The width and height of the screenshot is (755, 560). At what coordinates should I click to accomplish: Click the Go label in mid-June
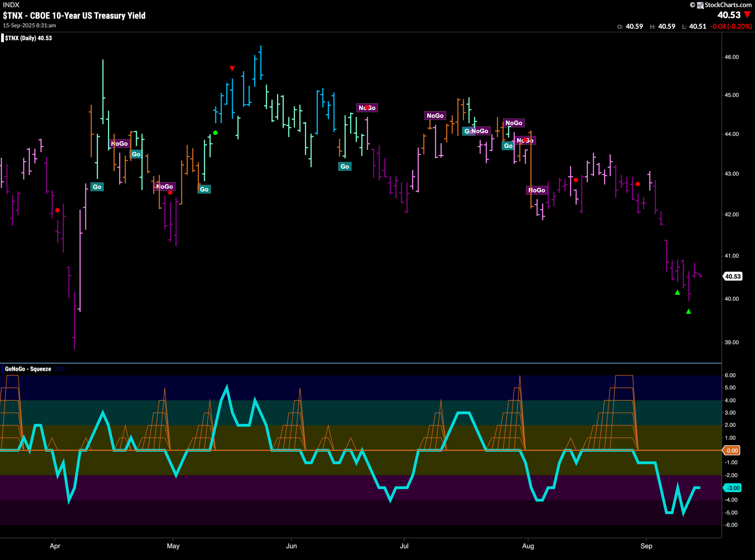coord(345,166)
